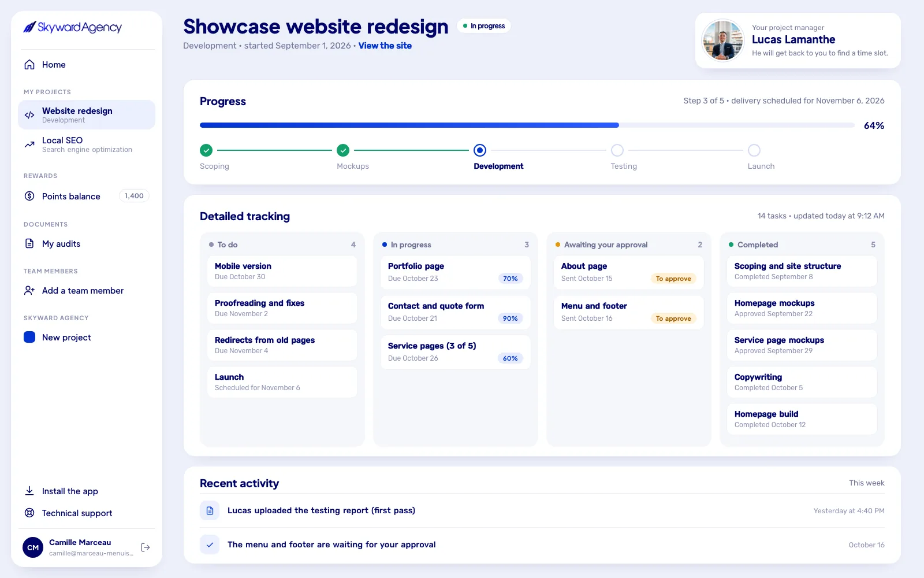924x578 pixels.
Task: Click the blue square icon beside New project
Action: coord(29,337)
